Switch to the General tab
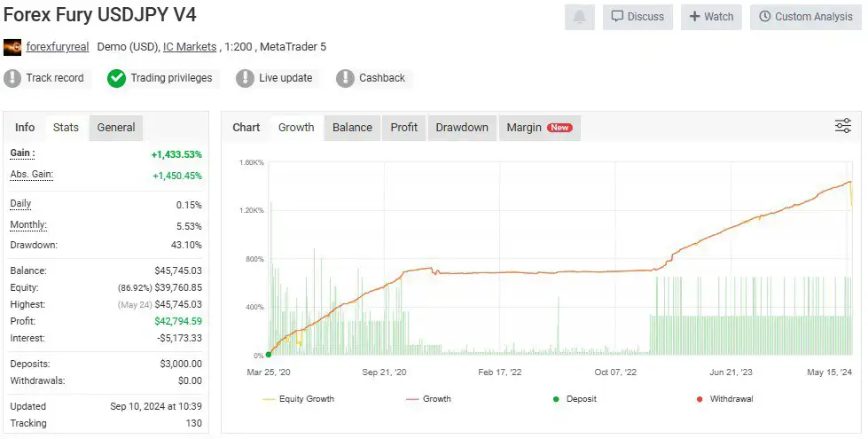Viewport: 868px width, 439px height. click(x=116, y=127)
